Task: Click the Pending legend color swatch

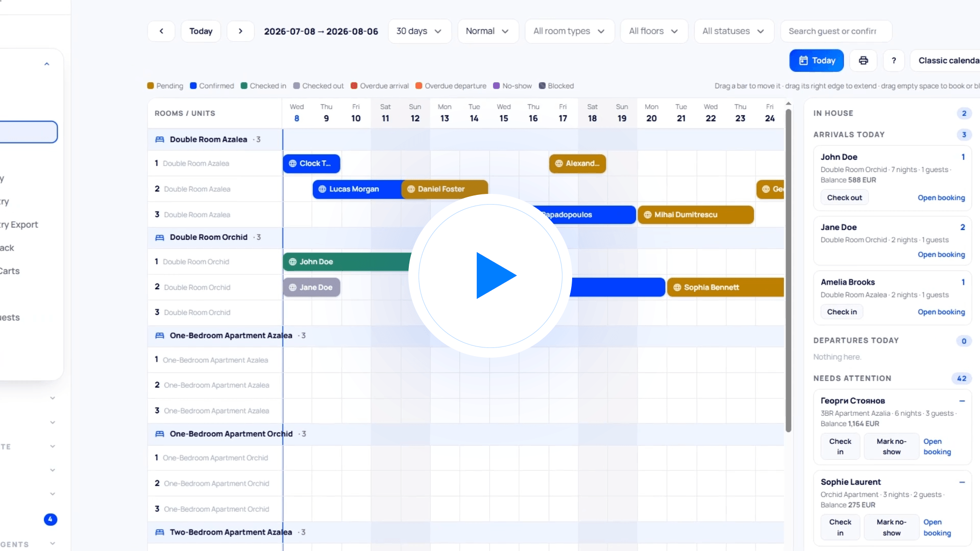Action: 151,86
